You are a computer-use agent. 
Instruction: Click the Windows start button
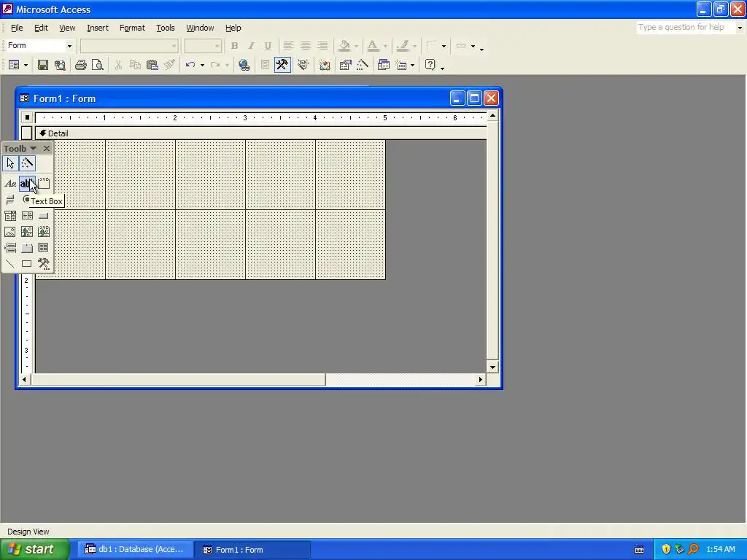pyautogui.click(x=35, y=550)
